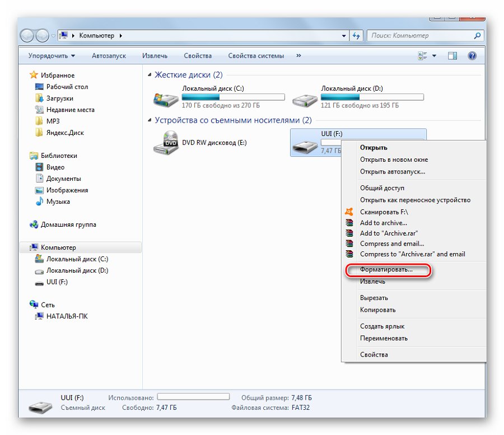Click the Local Disk (D:) capacity bar
Viewport: 504px width, 435px height.
pos(372,97)
